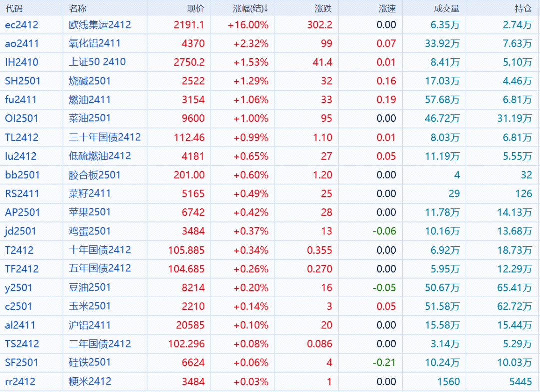Select the 上证50 2410 contract name
540x392 pixels.
pyautogui.click(x=97, y=62)
